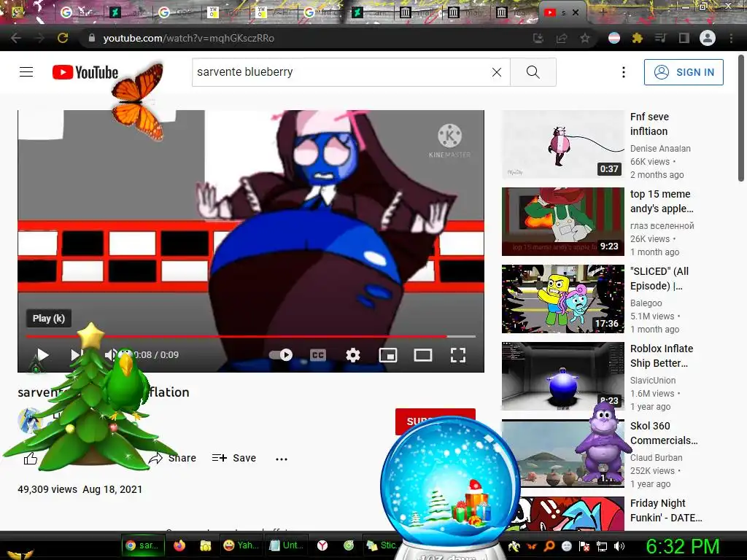Viewport: 747px width, 560px height.
Task: Switch to the first museum-icon tab
Action: (x=417, y=13)
